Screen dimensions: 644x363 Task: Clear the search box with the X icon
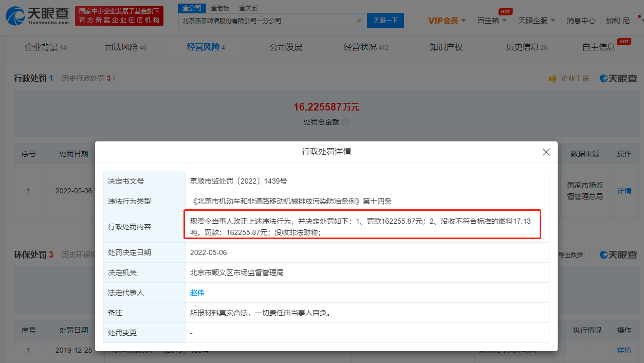(x=359, y=21)
